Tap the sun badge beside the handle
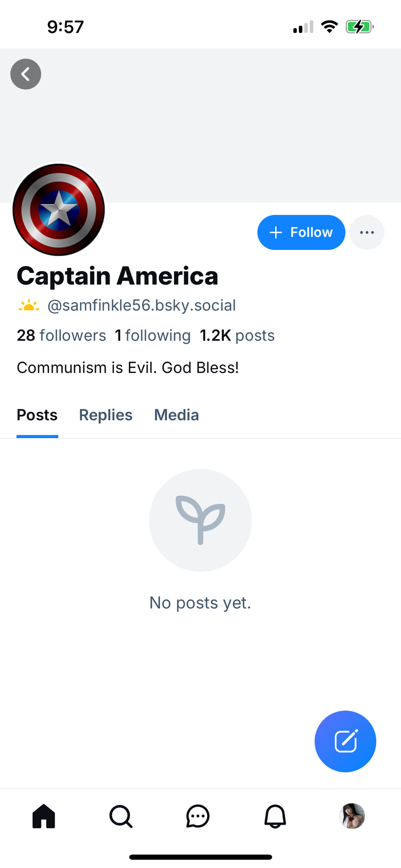Viewport: 401px width, 868px height. click(29, 306)
